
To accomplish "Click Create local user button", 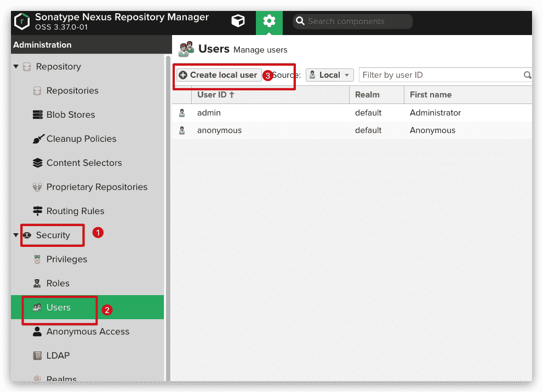I will click(x=218, y=75).
